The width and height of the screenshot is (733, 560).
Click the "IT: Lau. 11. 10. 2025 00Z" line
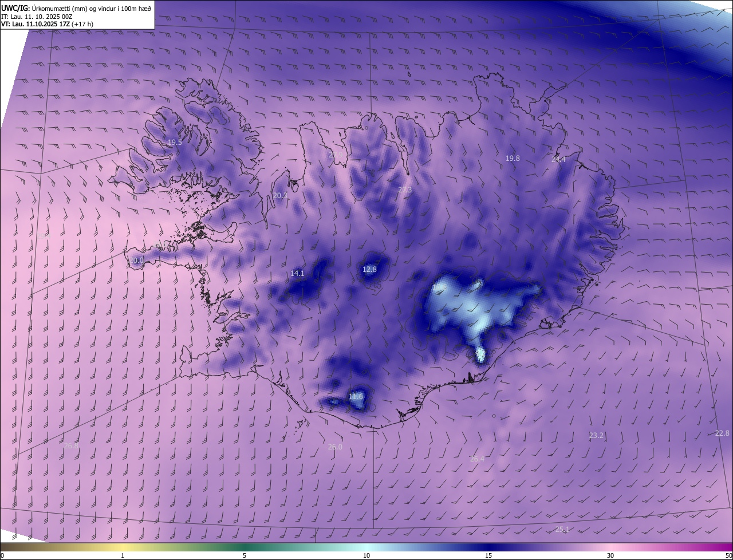(37, 17)
